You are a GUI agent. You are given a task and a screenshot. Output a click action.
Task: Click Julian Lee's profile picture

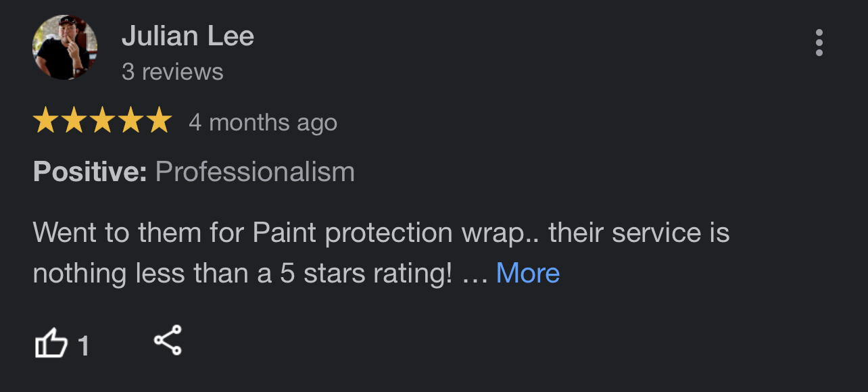click(x=64, y=47)
